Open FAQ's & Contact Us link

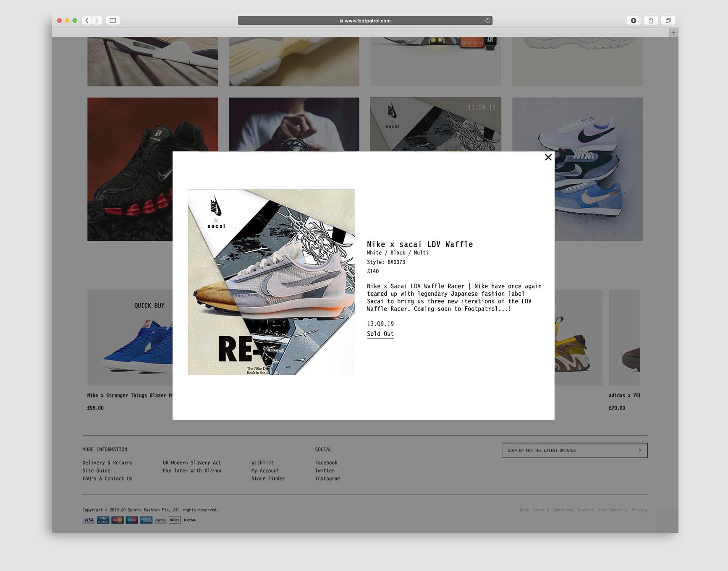pyautogui.click(x=107, y=479)
